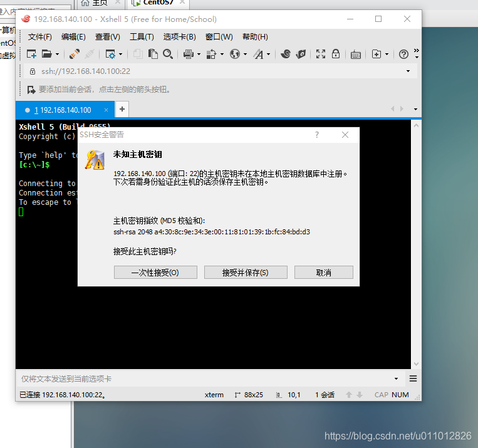Expand the New transfer dropdown arrow
478x448 pixels.
[387, 55]
